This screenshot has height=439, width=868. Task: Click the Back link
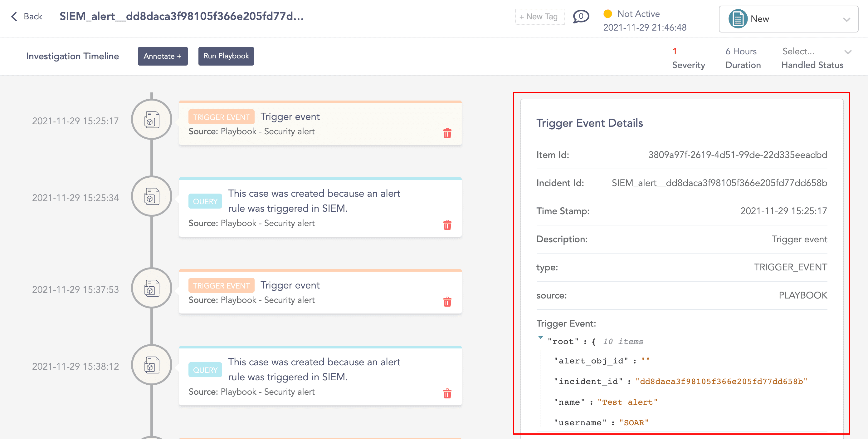coord(33,17)
